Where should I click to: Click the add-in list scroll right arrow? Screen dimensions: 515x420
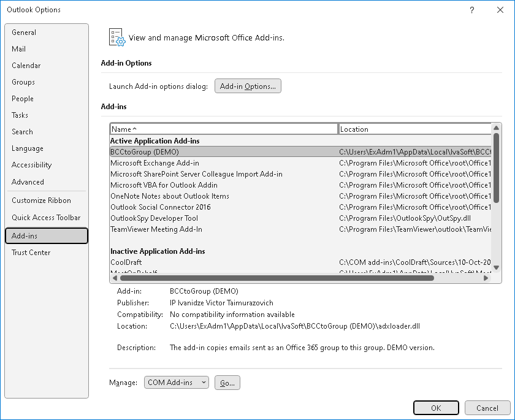point(486,278)
